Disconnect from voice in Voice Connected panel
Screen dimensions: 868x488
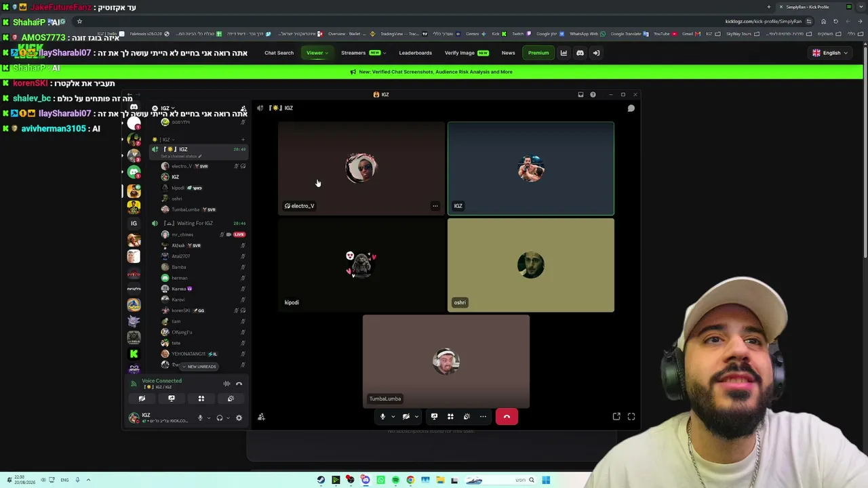pyautogui.click(x=239, y=384)
